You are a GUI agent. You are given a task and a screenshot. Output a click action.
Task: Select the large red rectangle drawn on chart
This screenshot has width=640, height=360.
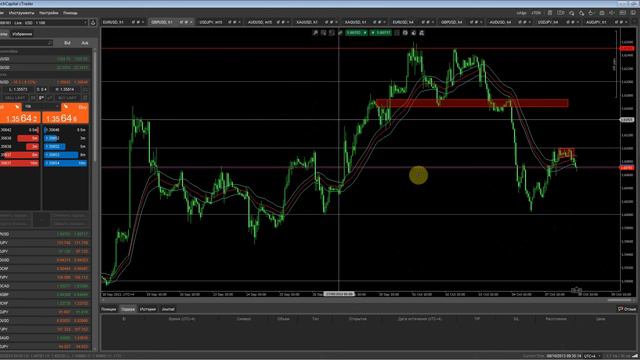(471, 103)
